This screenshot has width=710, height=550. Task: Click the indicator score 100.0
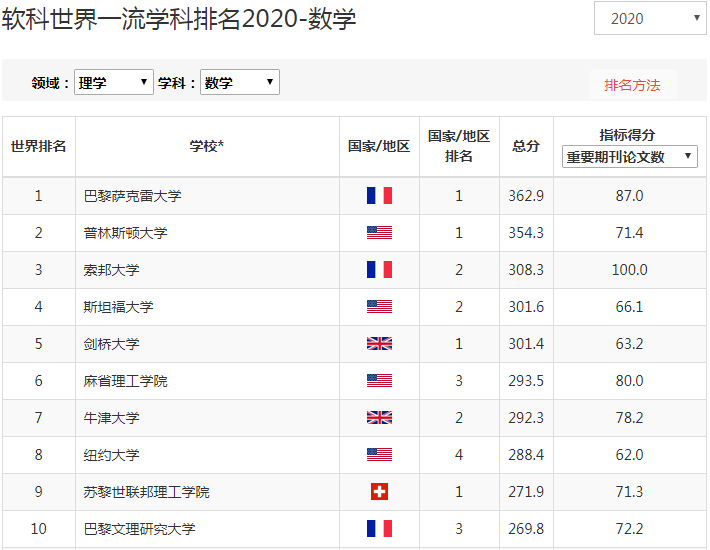point(629,269)
